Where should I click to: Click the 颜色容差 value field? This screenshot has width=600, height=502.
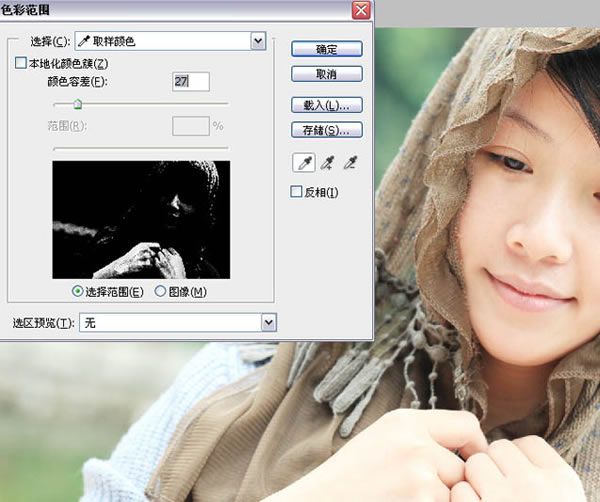(x=191, y=81)
